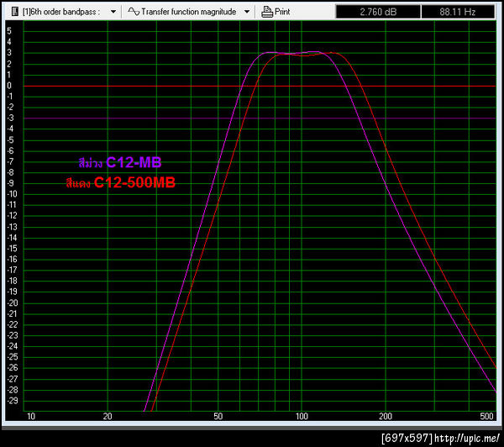Click the -3 dB vertical axis label

pyautogui.click(x=11, y=118)
